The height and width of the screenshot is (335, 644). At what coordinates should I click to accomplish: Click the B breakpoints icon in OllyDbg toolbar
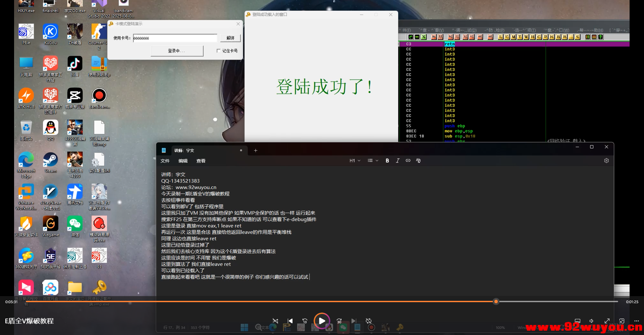click(558, 37)
